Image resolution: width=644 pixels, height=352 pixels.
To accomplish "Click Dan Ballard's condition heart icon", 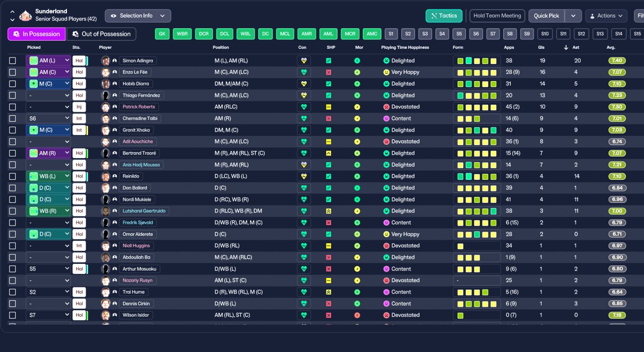I will (x=304, y=188).
